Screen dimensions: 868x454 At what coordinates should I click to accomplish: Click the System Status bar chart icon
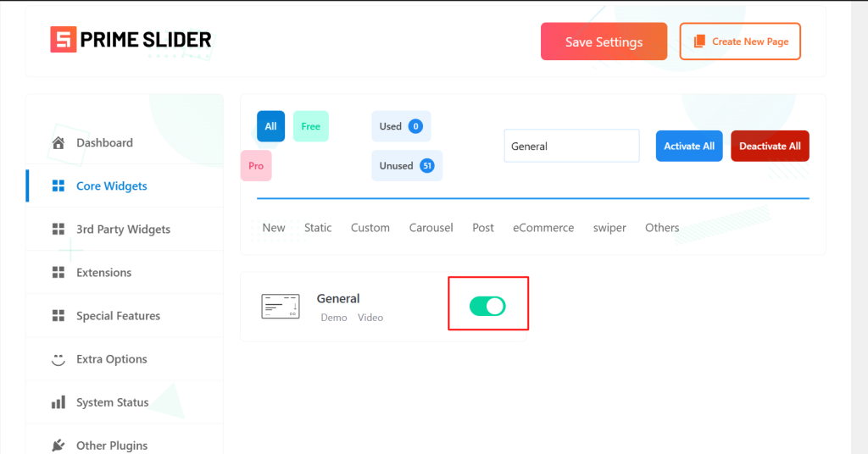[x=58, y=402]
